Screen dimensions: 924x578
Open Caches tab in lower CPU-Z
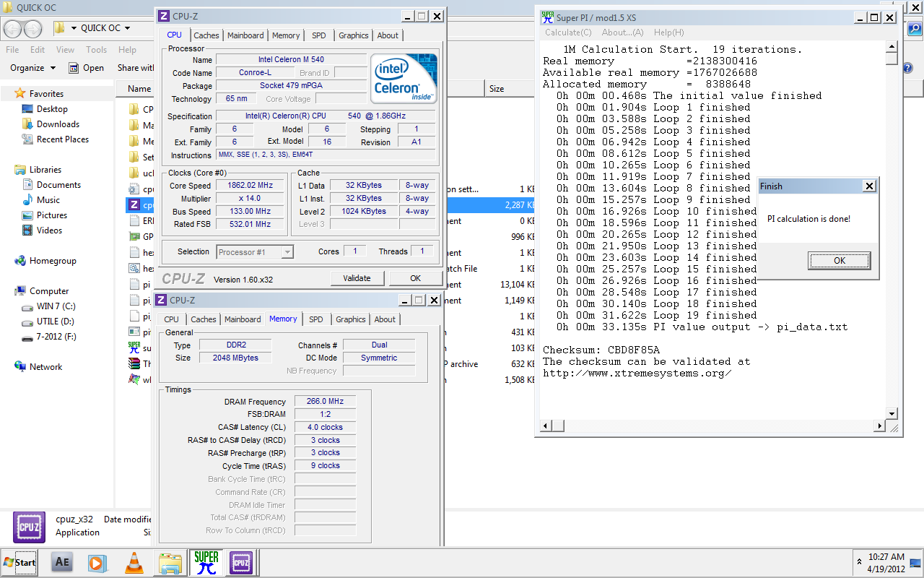[204, 319]
